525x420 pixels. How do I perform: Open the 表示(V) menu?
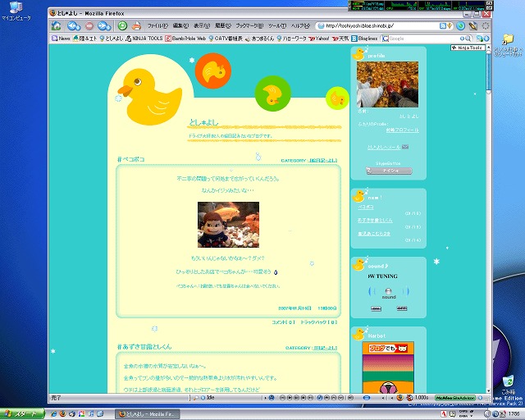(x=202, y=25)
